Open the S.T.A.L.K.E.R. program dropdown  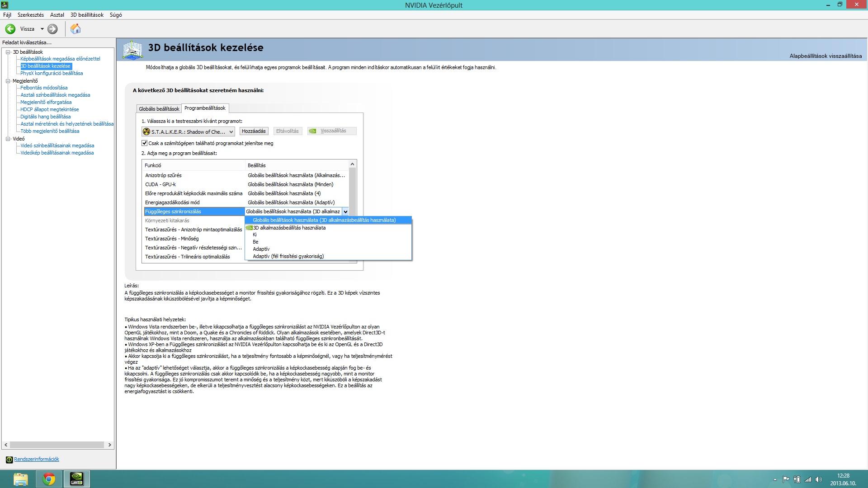(188, 131)
